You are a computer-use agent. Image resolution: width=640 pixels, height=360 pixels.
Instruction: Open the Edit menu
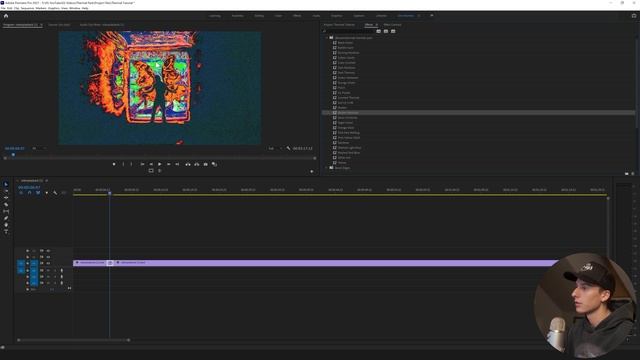click(x=10, y=8)
